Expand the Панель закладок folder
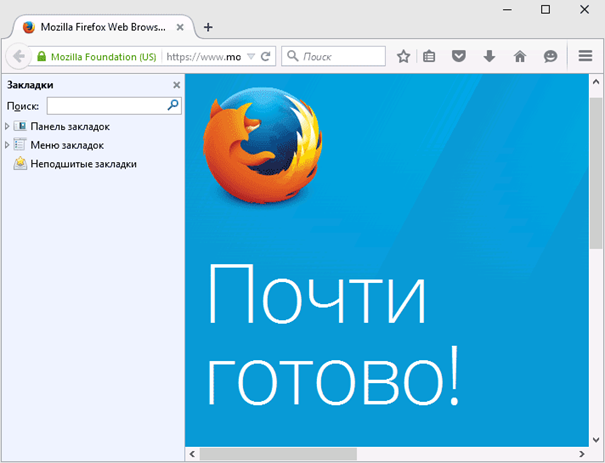The image size is (605, 463). (7, 126)
